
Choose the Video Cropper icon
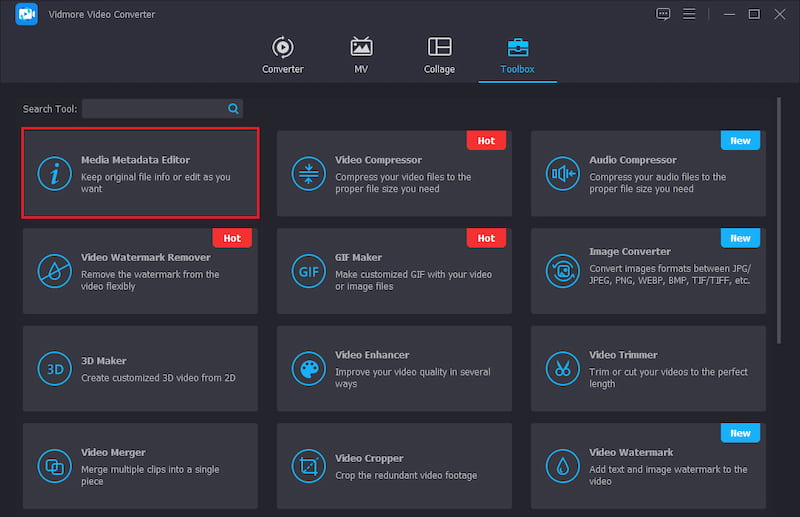(x=308, y=465)
